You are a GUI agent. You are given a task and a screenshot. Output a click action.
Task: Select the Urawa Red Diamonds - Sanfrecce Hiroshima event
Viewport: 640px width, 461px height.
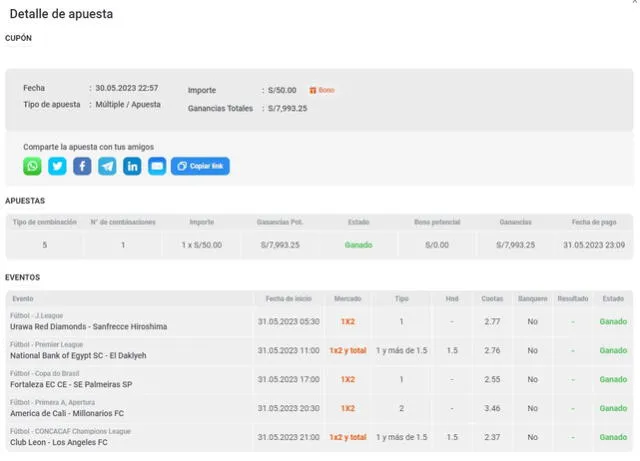click(x=89, y=327)
